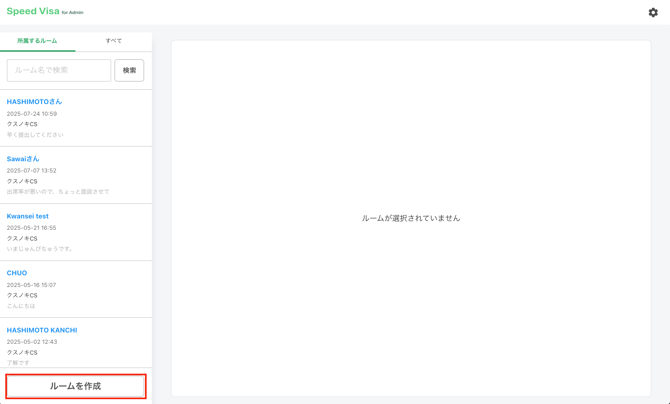The width and height of the screenshot is (670, 404).
Task: Click the Sawaiさん message preview starting 出席率
Action: coord(58,192)
